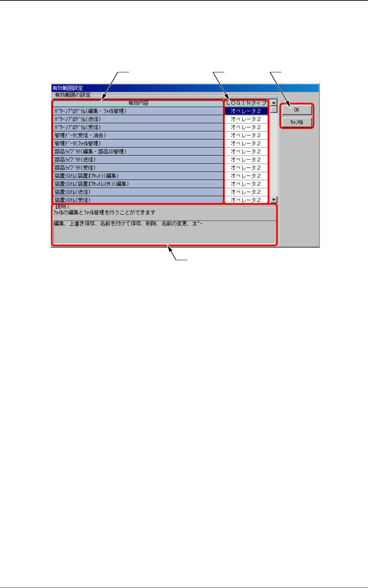Click LOGIN type cell of パターンプログラム(送信)
Viewport: 368px width, 588px height.
tap(246, 119)
